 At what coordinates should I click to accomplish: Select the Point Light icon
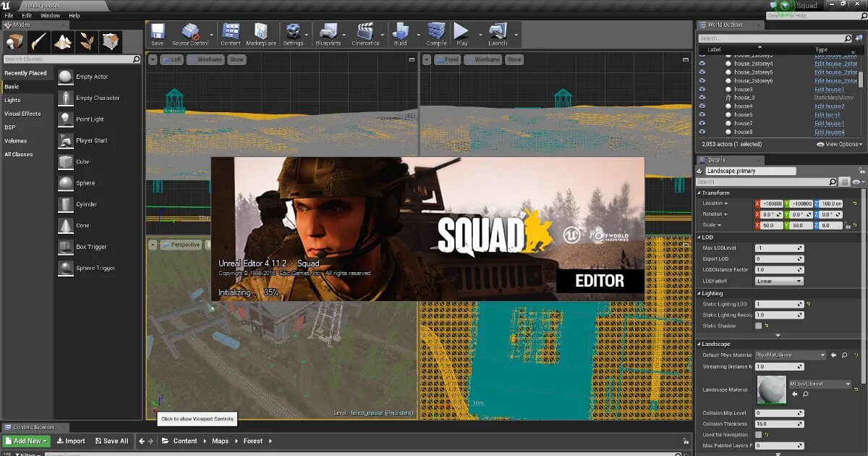[x=66, y=119]
